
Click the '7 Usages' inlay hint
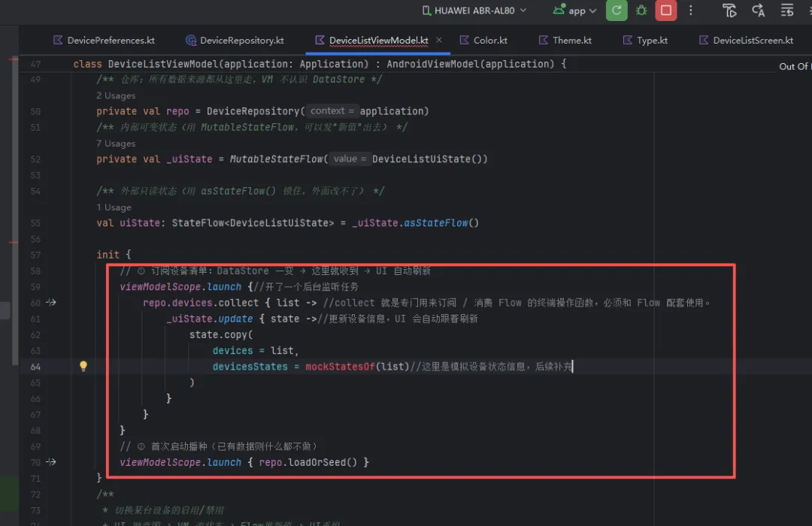point(116,144)
